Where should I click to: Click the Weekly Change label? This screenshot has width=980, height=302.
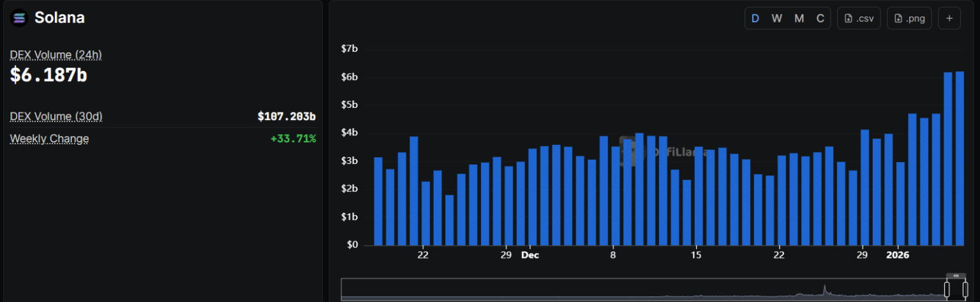click(x=49, y=139)
